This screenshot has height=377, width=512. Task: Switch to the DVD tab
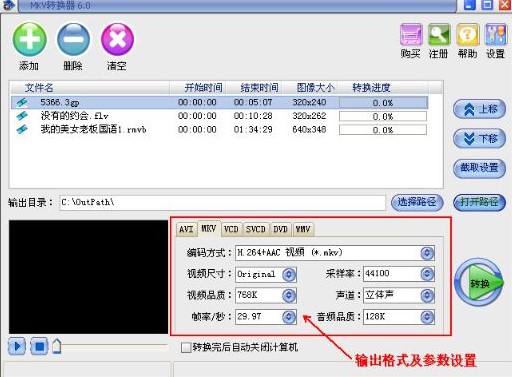click(281, 229)
